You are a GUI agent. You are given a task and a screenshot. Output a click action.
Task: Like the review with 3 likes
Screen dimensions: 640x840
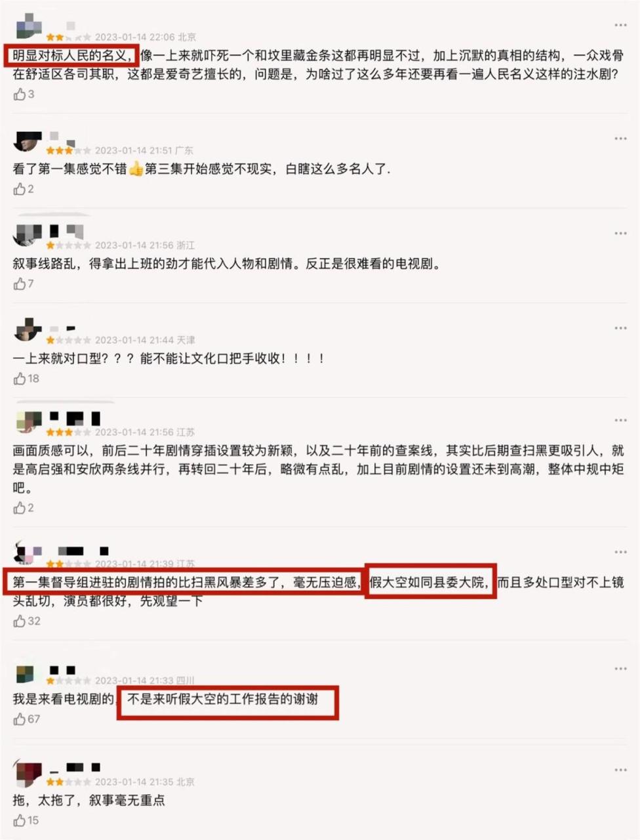(20, 94)
